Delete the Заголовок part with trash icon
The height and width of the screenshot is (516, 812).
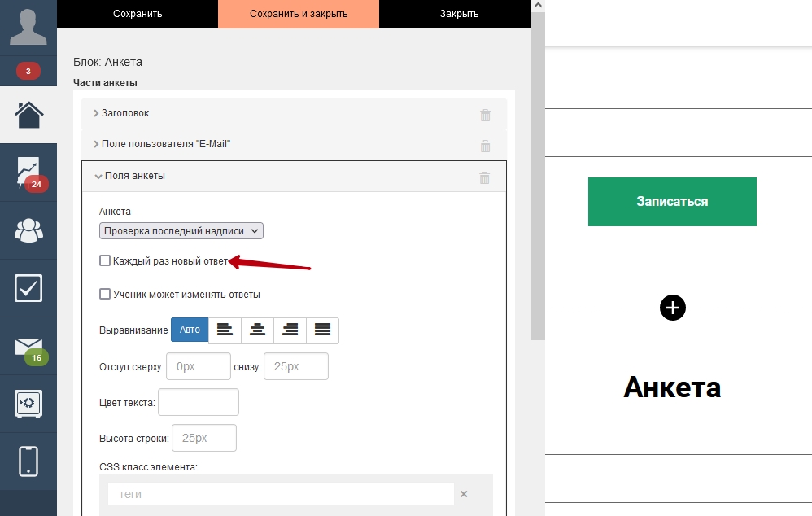pos(485,115)
